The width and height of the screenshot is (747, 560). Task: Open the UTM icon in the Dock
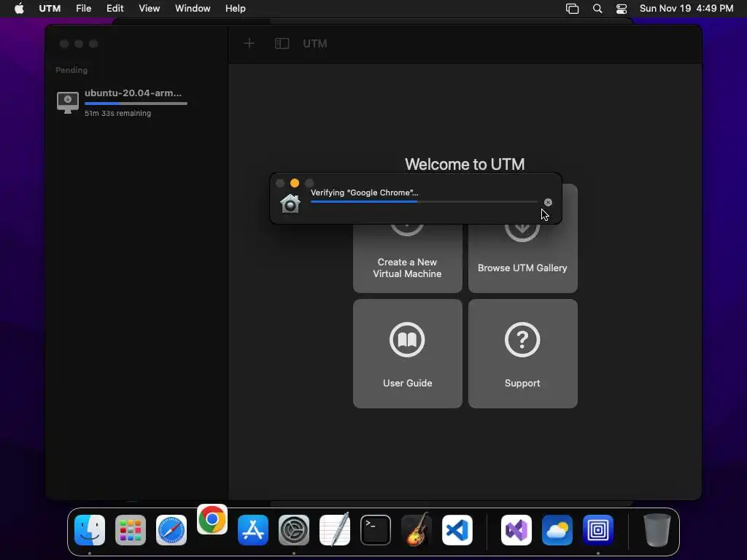598,530
